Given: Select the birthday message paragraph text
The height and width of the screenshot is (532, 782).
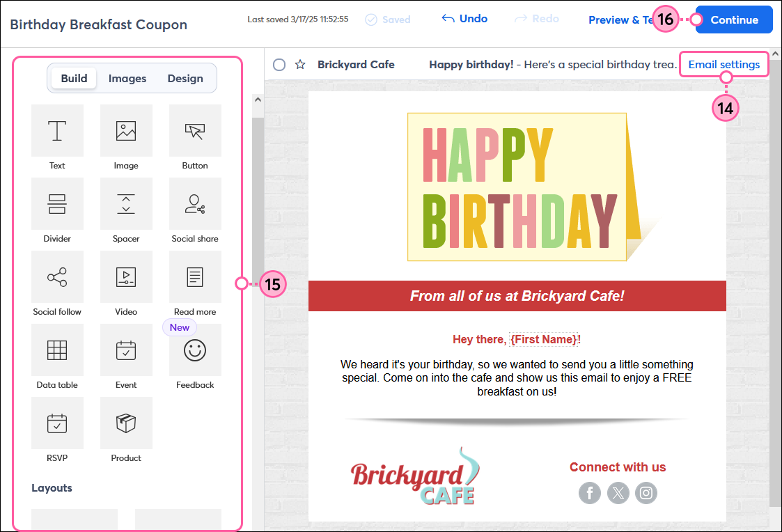Looking at the screenshot, I should pyautogui.click(x=517, y=378).
